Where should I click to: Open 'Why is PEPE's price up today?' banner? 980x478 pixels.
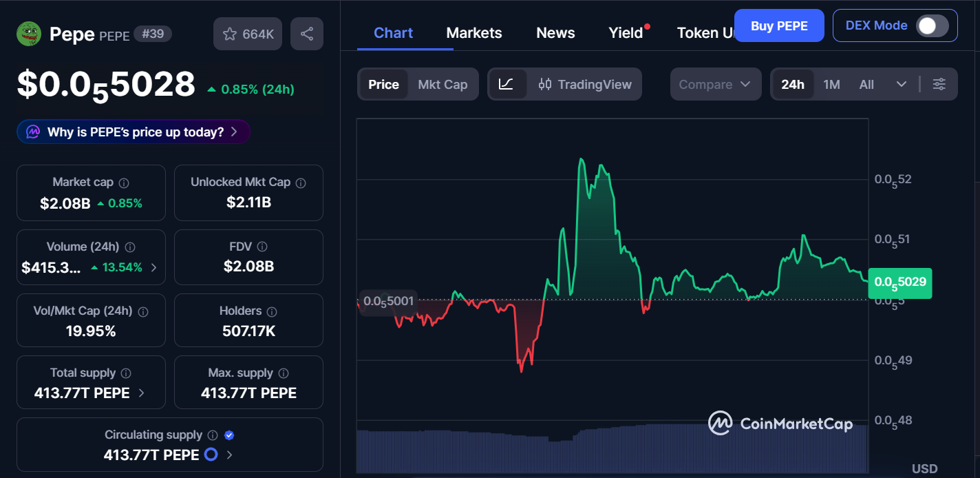tap(133, 132)
